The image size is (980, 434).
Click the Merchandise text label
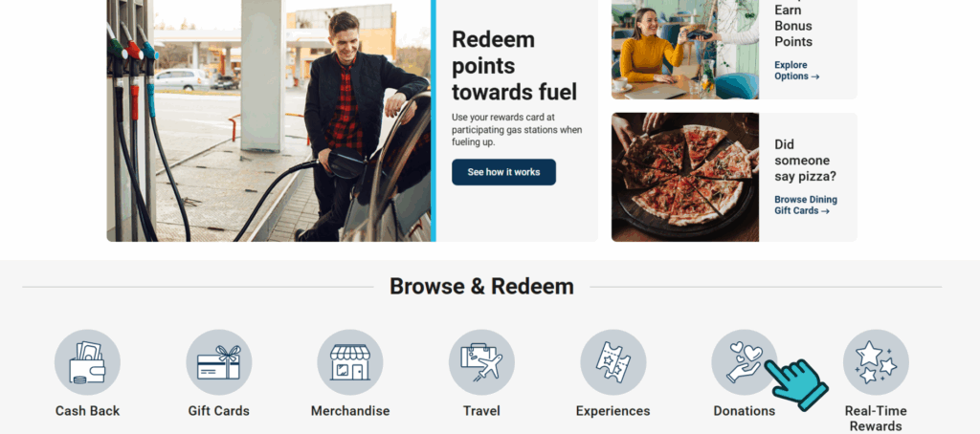pos(350,411)
